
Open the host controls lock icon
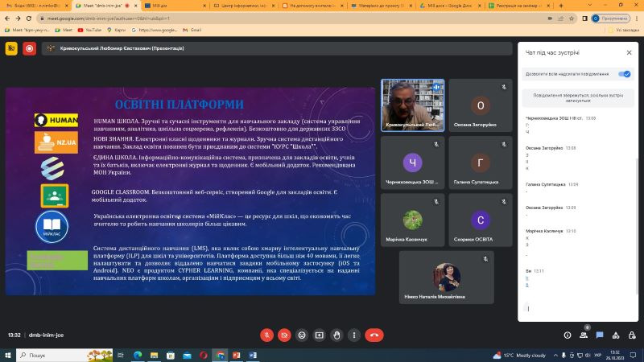click(632, 335)
